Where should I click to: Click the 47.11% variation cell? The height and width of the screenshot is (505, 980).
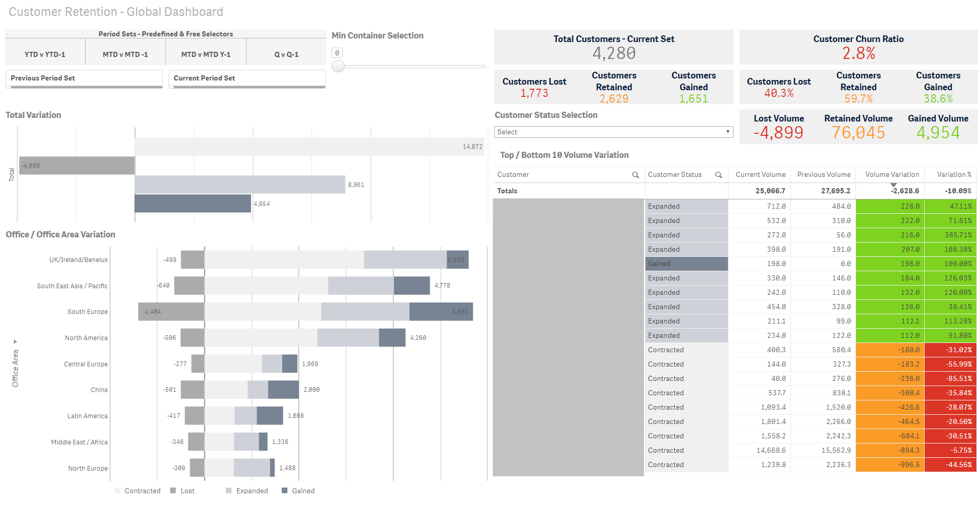pyautogui.click(x=951, y=207)
